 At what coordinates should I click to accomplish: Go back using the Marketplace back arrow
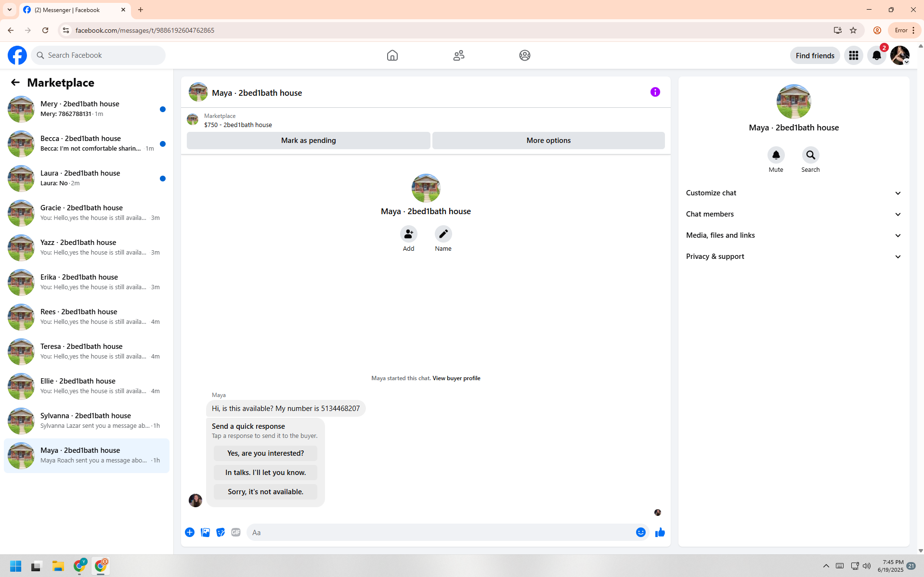tap(15, 82)
